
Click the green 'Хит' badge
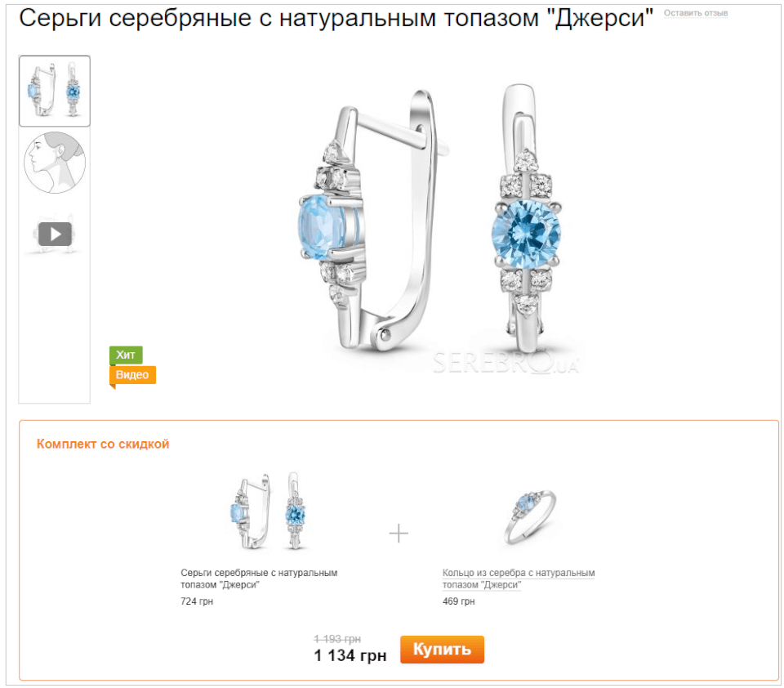(x=126, y=355)
